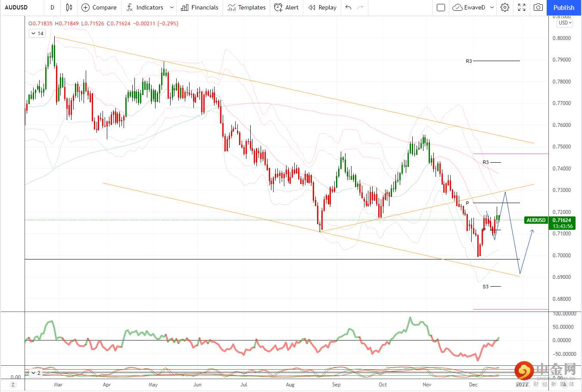The height and width of the screenshot is (392, 582).
Task: Click the S3 pivot label
Action: (486, 287)
